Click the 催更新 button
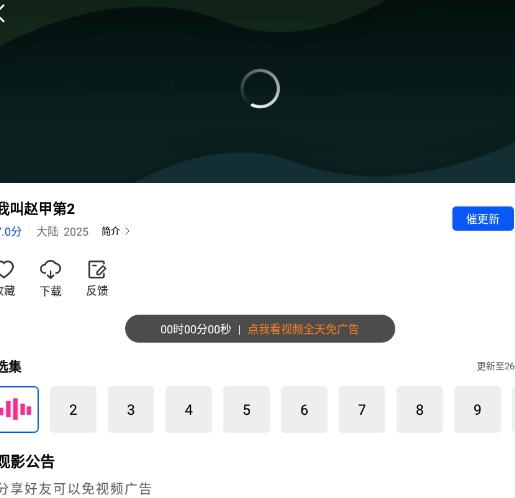This screenshot has height=498, width=515. coord(483,219)
